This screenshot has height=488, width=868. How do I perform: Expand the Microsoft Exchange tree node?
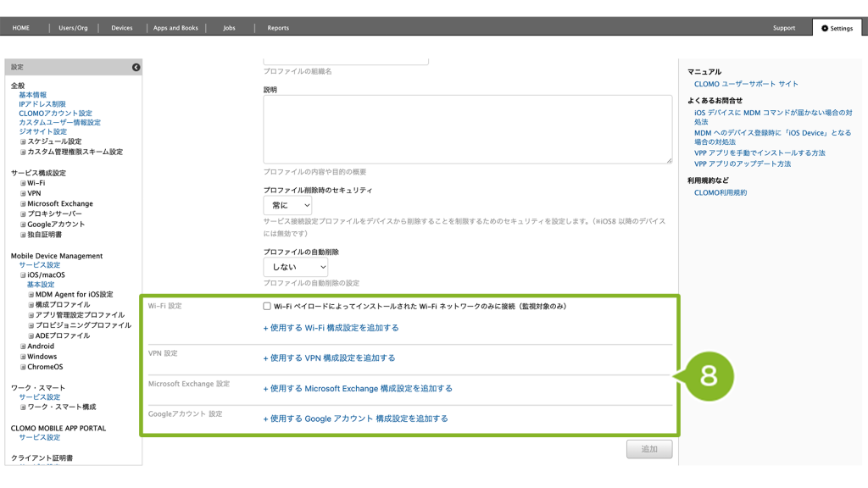click(x=24, y=204)
